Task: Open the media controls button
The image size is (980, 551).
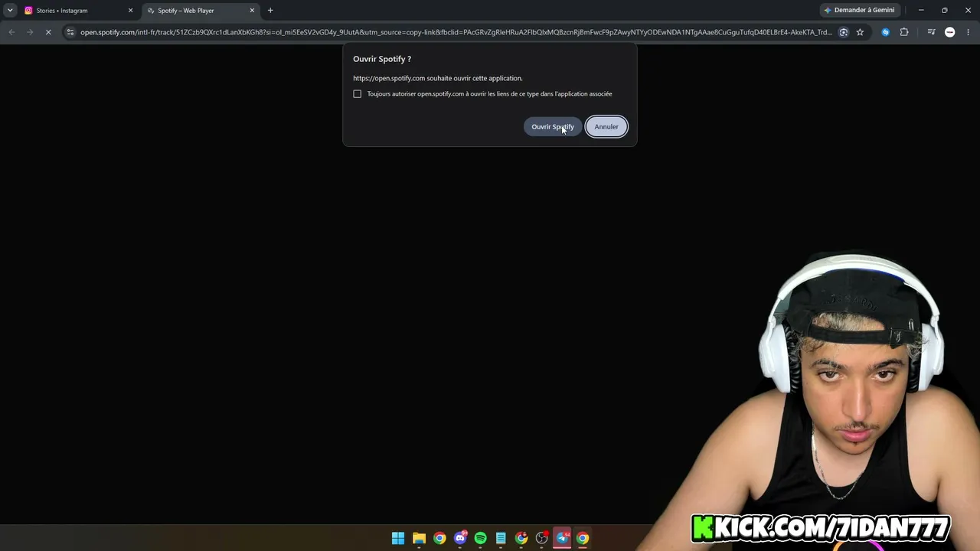Action: (931, 32)
